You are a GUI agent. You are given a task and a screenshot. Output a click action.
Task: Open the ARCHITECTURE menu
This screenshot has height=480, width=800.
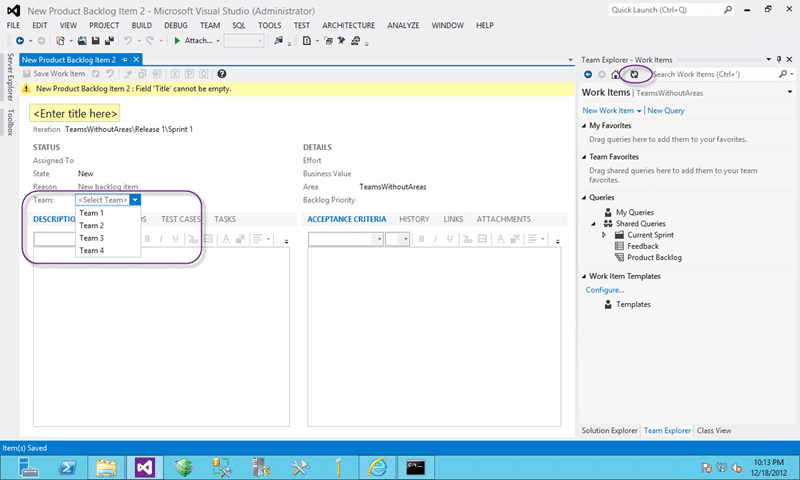tap(348, 26)
